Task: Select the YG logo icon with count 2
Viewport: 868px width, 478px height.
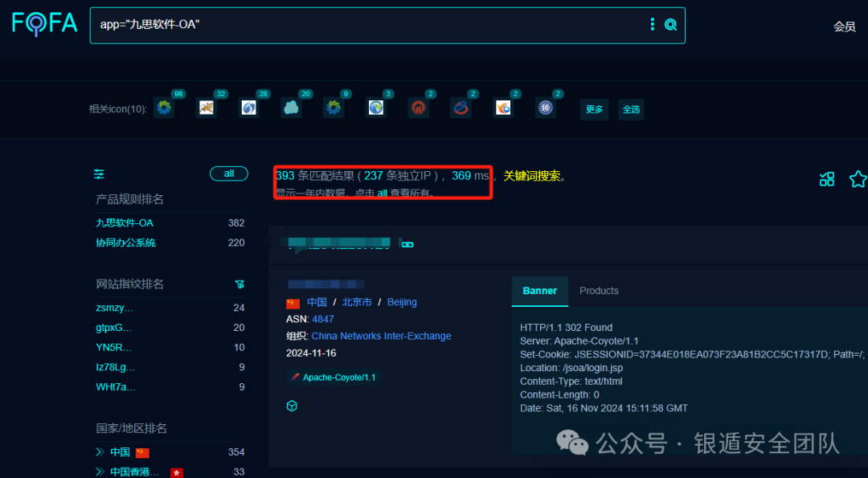Action: tap(503, 108)
